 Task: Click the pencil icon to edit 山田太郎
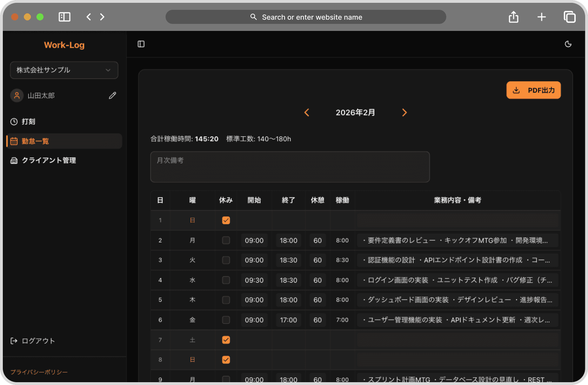coord(112,95)
